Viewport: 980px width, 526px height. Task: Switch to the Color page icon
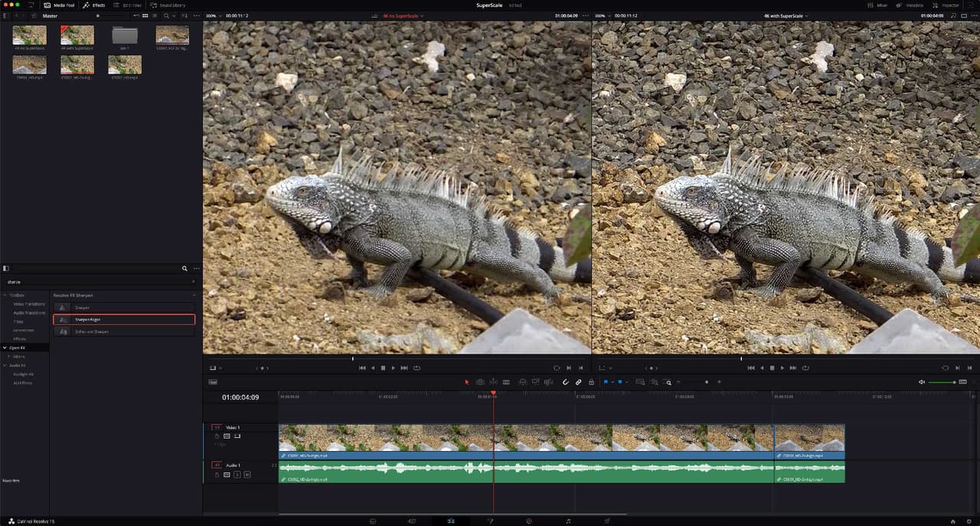pos(529,521)
